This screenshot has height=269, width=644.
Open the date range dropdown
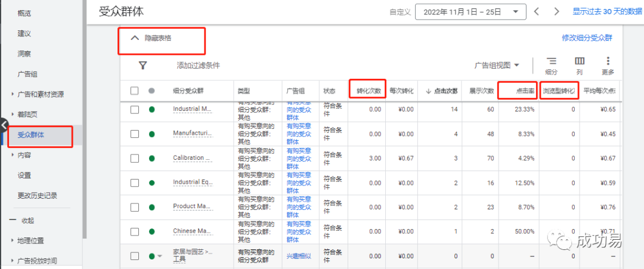point(470,11)
